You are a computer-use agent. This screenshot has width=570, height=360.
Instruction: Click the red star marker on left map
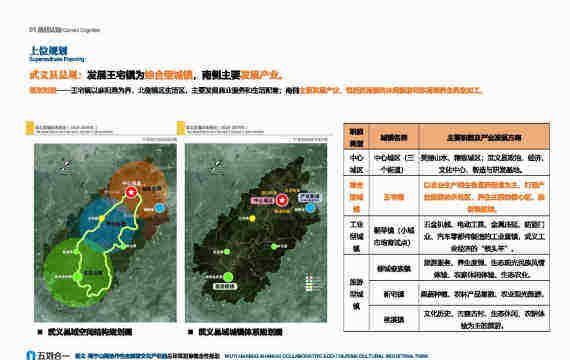[131, 192]
